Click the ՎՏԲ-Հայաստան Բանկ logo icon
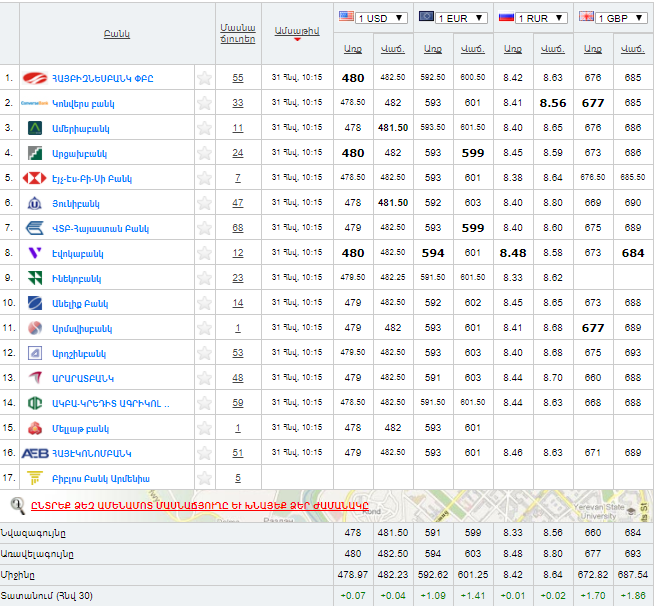Screen dimensions: 654x606 click(x=35, y=228)
